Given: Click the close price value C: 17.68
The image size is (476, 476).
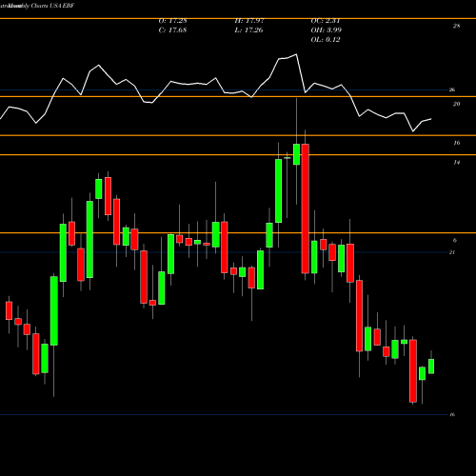Looking at the screenshot, I should point(172,30).
